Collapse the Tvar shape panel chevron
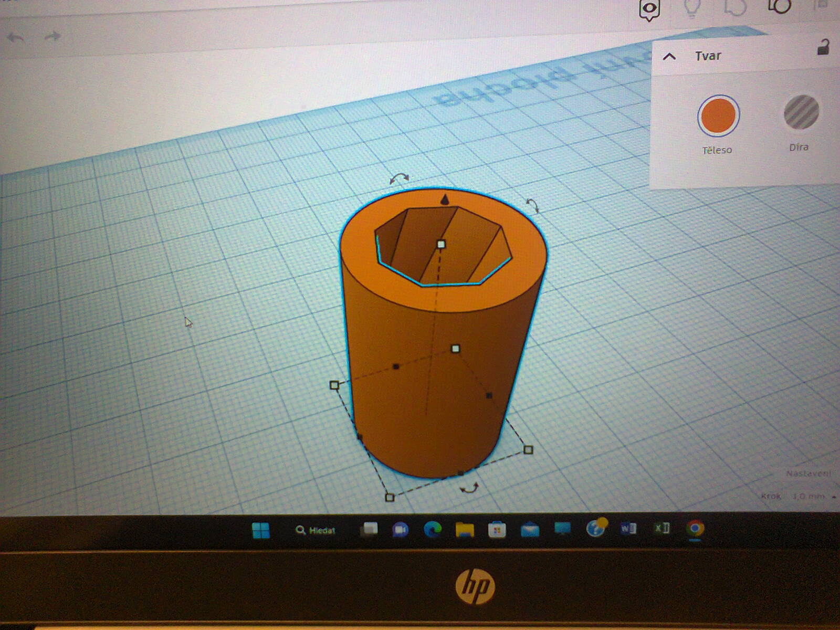The image size is (840, 630). coord(669,56)
